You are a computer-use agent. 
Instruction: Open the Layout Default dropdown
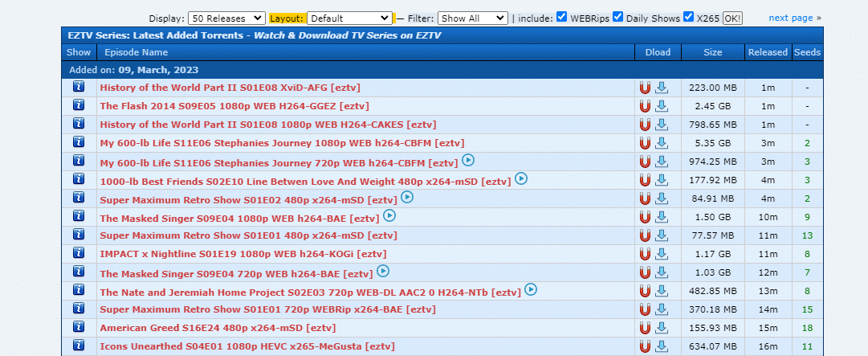click(x=349, y=18)
